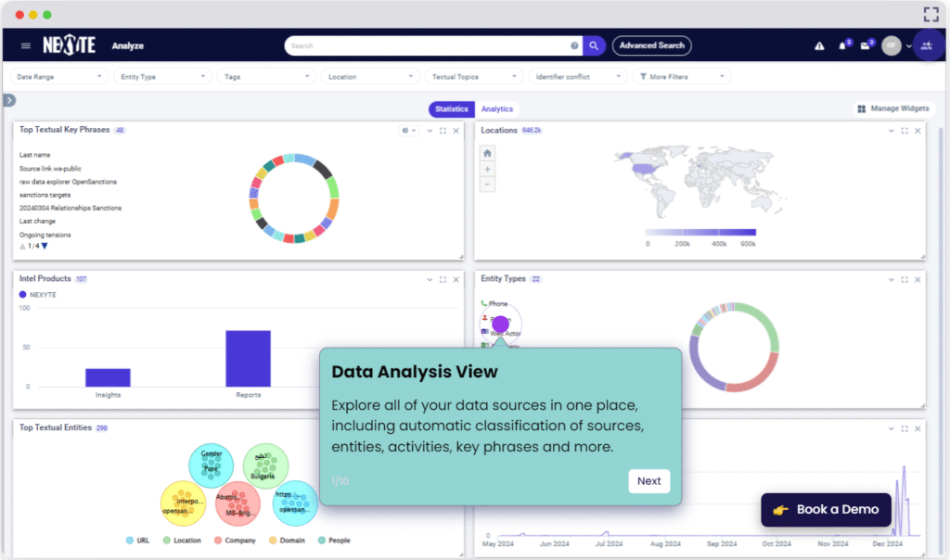Click into the Search input field
The width and height of the screenshot is (950, 560).
point(427,45)
